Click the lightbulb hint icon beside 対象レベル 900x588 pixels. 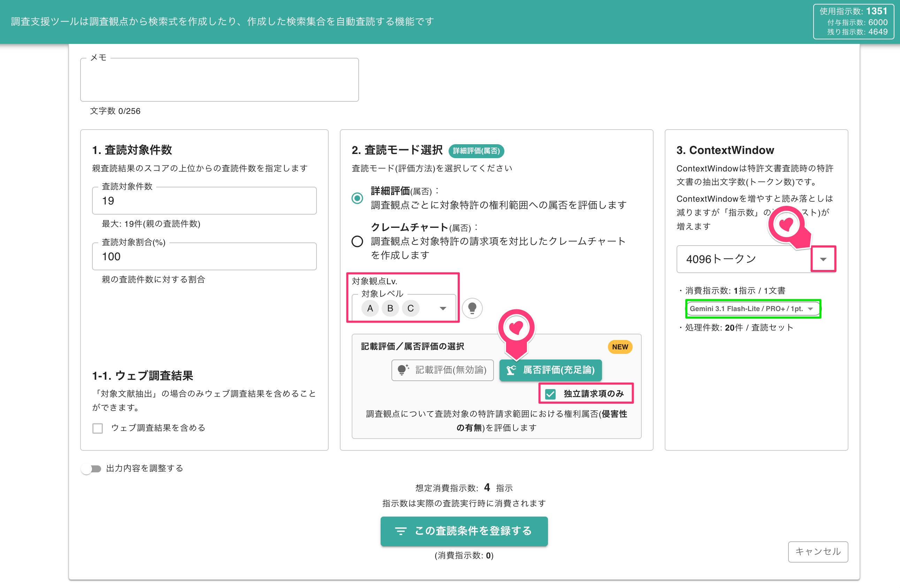[472, 308]
